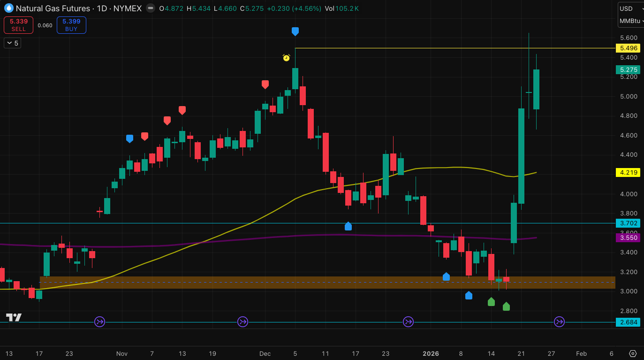Viewport: 644px width, 360px height.
Task: Click the cyan 2.684 price label
Action: 629,322
